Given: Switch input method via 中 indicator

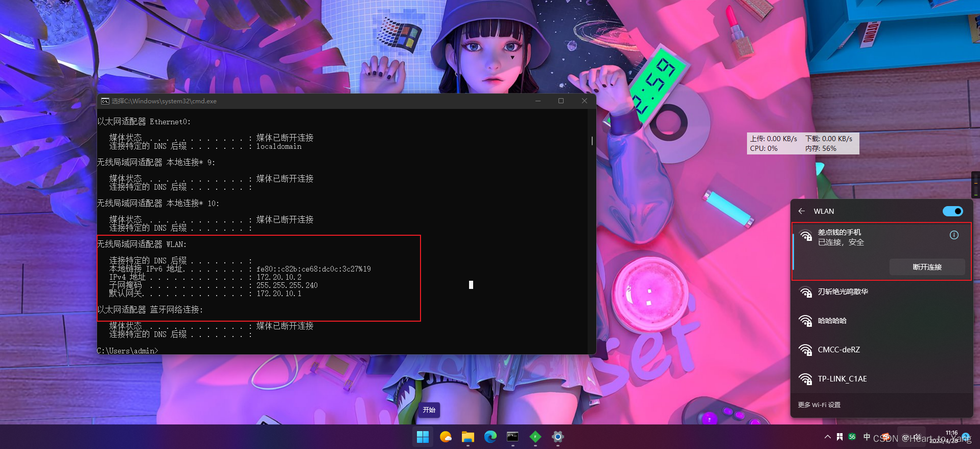Looking at the screenshot, I should (867, 437).
